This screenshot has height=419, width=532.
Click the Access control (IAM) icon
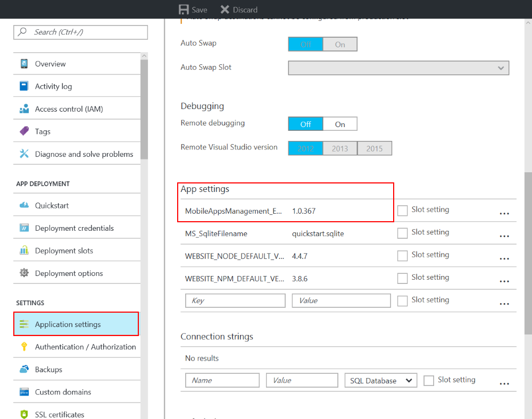[x=24, y=109]
